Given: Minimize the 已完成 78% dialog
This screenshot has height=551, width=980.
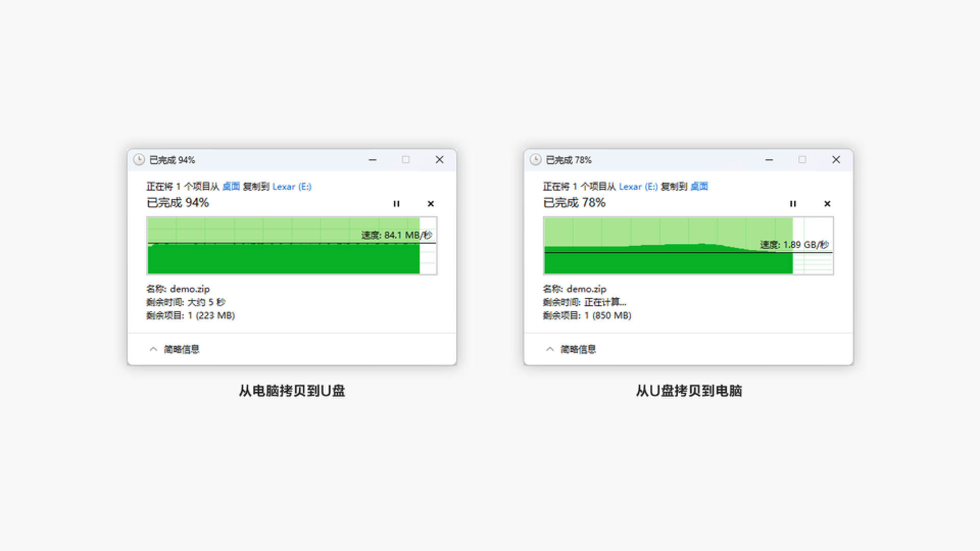Looking at the screenshot, I should [x=769, y=160].
